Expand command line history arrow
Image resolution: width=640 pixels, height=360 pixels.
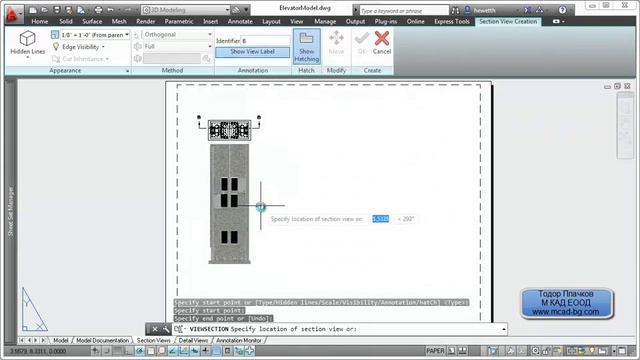pos(504,329)
